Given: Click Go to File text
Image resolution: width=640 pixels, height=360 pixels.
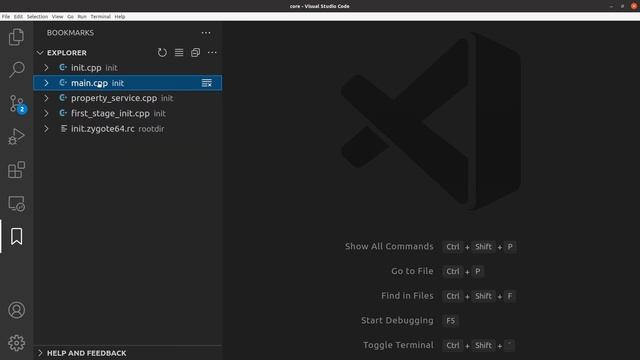Looking at the screenshot, I should click(x=412, y=271).
